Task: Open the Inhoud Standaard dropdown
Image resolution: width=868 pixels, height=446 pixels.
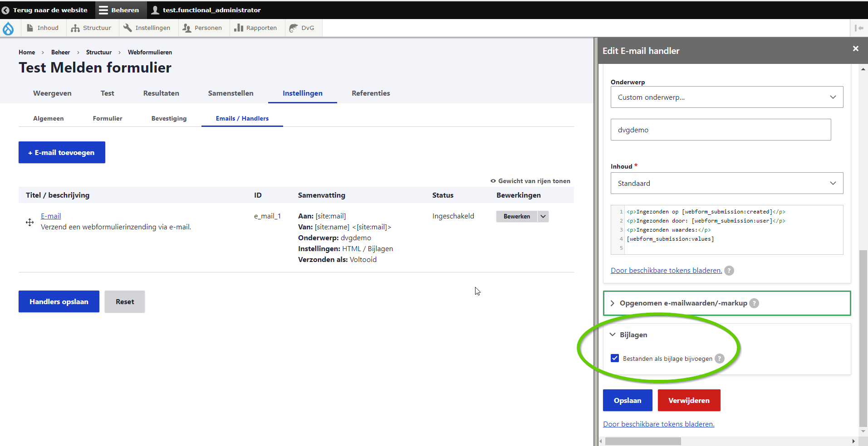Action: (x=726, y=183)
